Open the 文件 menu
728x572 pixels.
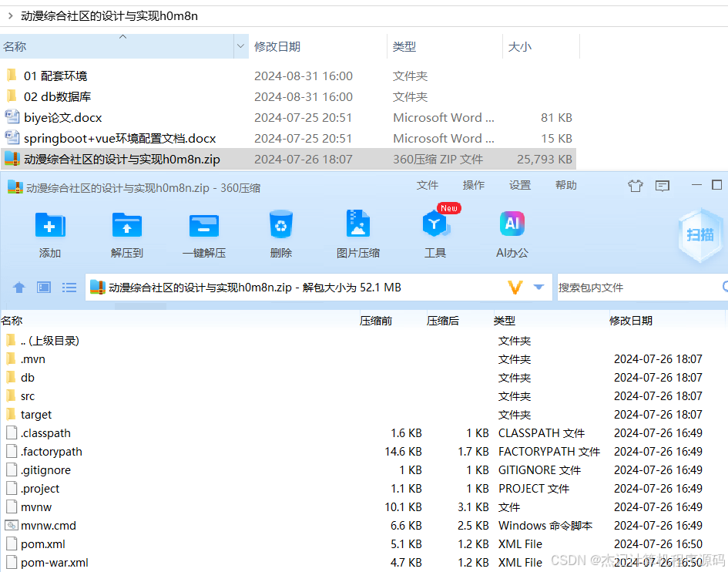coord(428,185)
